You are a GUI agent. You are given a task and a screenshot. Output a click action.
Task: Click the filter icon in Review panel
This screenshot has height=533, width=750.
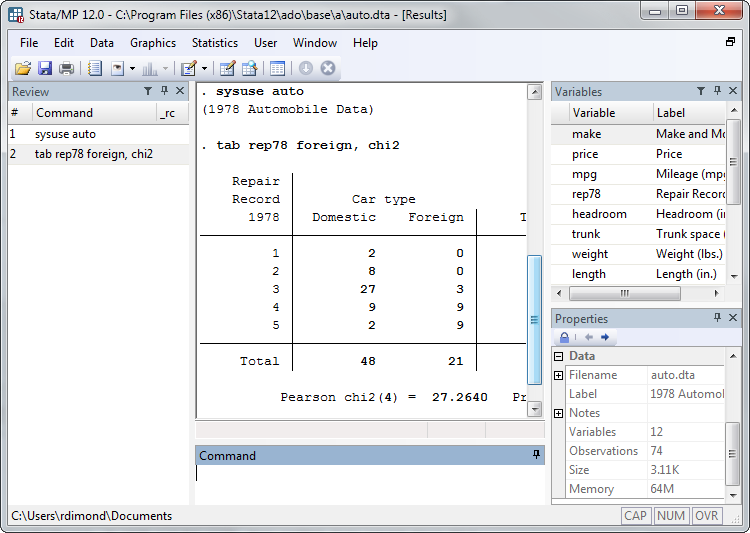click(148, 91)
